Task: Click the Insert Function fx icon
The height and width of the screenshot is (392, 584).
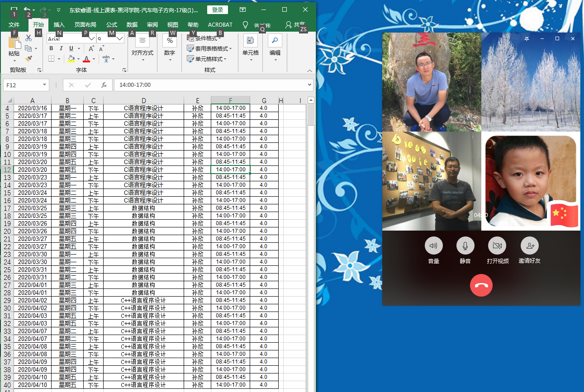Action: tap(104, 85)
